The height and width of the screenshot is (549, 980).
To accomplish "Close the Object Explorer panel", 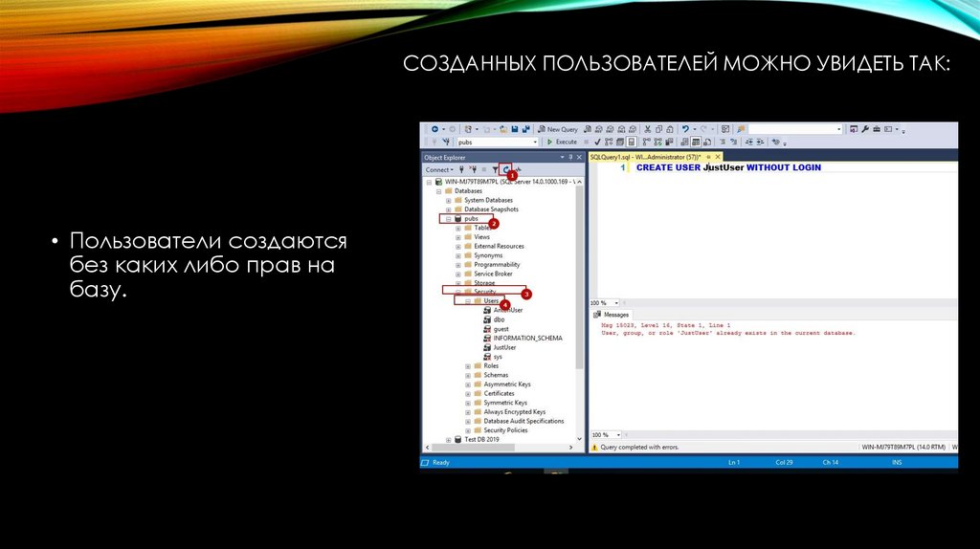I will [x=579, y=158].
